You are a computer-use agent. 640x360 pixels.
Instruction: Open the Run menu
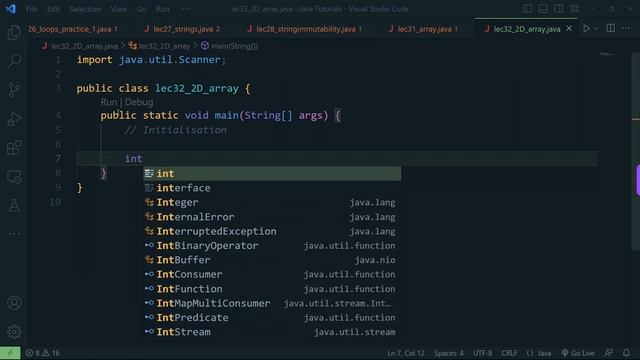click(x=162, y=9)
